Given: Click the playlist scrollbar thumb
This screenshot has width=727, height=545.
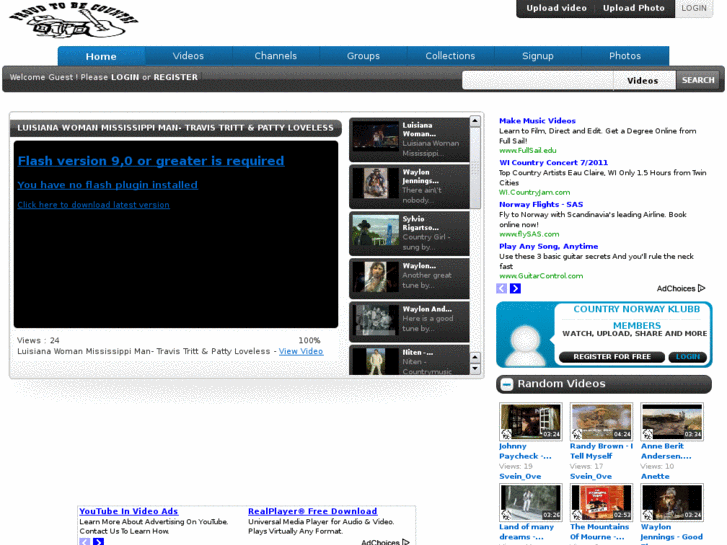Looking at the screenshot, I should coord(475,168).
